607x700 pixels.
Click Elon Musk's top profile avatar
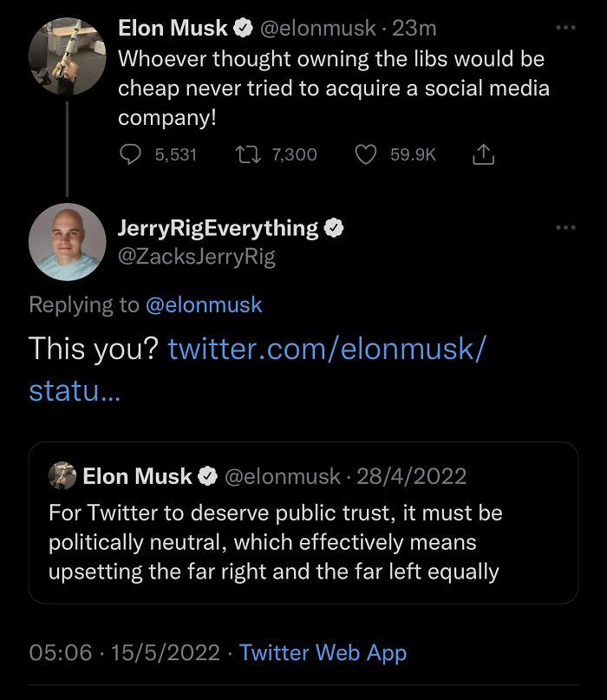click(x=68, y=55)
